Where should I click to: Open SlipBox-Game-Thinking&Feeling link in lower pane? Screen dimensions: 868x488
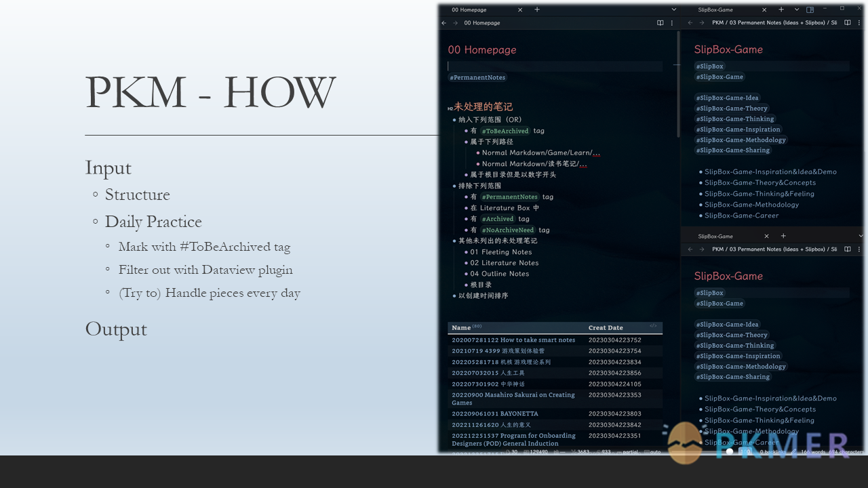click(759, 420)
